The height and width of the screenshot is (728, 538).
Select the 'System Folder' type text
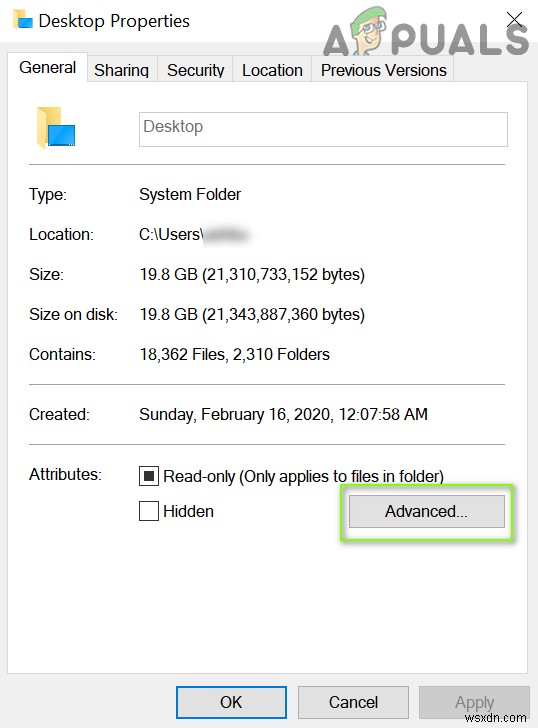click(190, 194)
